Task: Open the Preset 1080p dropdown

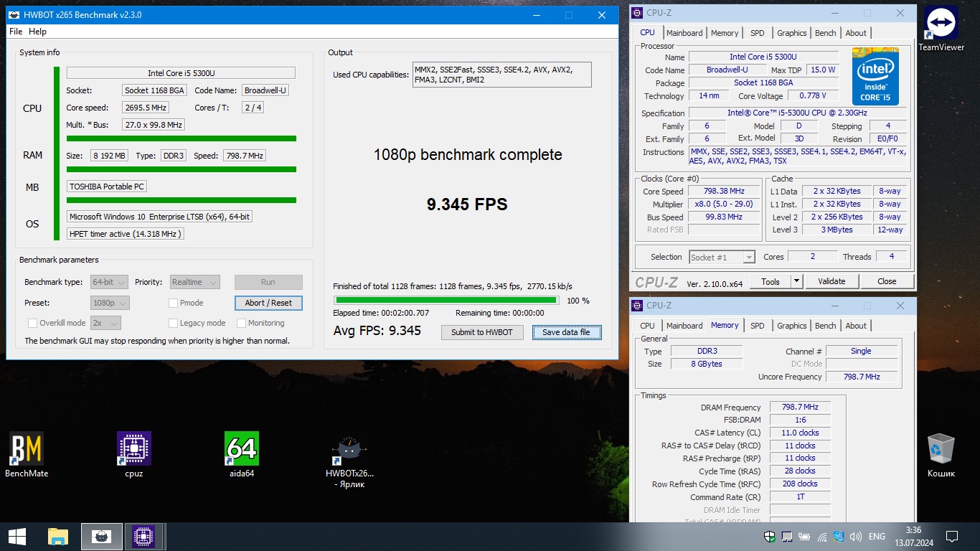Action: 110,303
